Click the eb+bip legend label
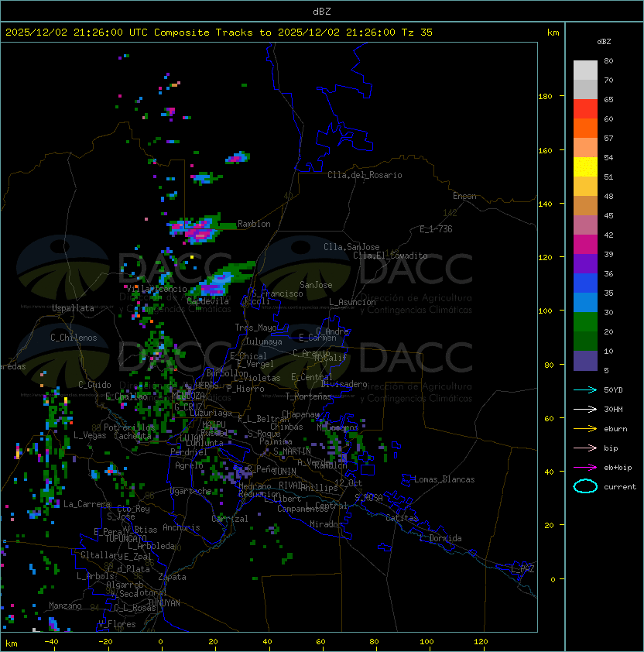The height and width of the screenshot is (652, 644). click(618, 468)
